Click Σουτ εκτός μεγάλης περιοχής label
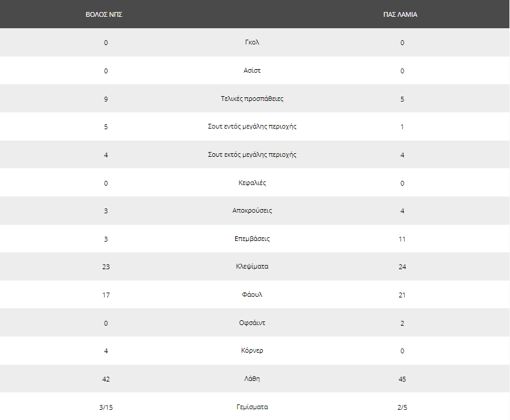510x420 pixels. pos(252,155)
